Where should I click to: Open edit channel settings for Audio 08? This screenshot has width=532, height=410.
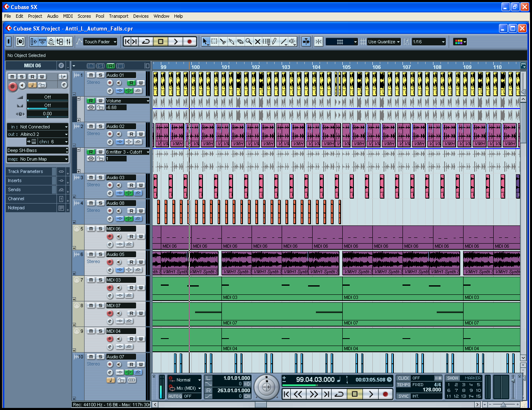(110, 219)
